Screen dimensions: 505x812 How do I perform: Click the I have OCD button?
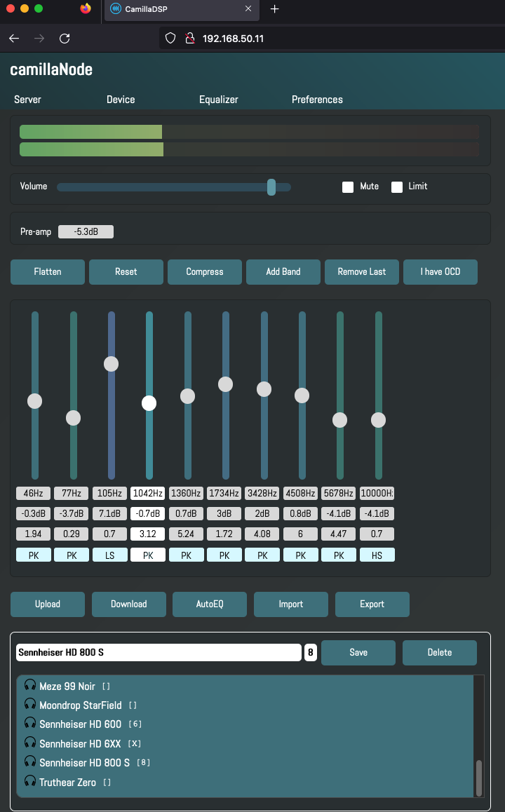[440, 272]
